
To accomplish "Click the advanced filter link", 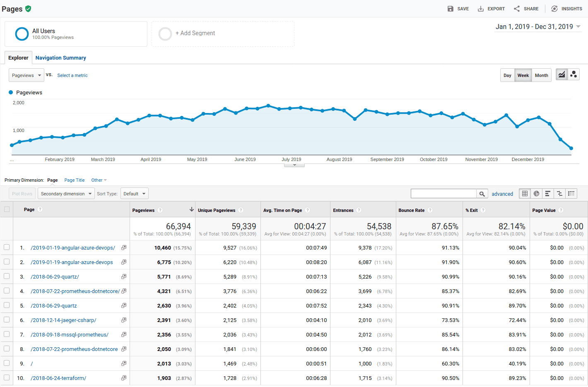I will [502, 194].
